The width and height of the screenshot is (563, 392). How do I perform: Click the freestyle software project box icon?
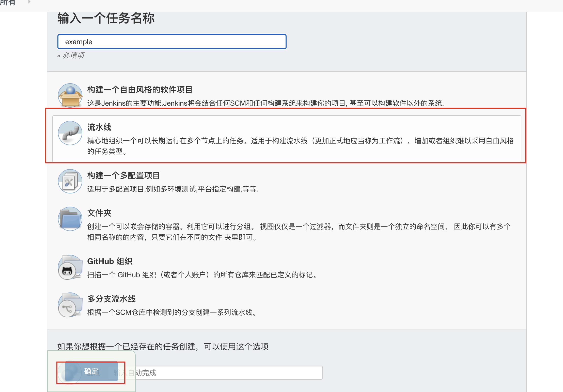click(x=70, y=95)
